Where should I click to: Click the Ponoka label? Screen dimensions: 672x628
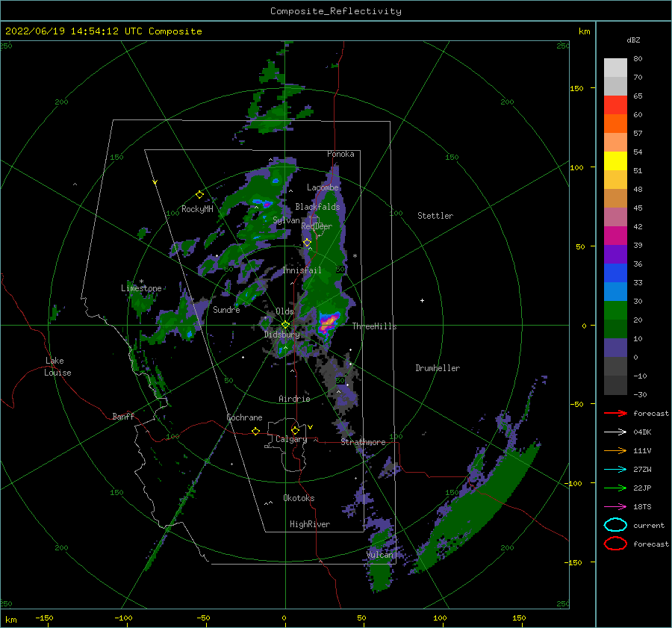[x=340, y=154]
